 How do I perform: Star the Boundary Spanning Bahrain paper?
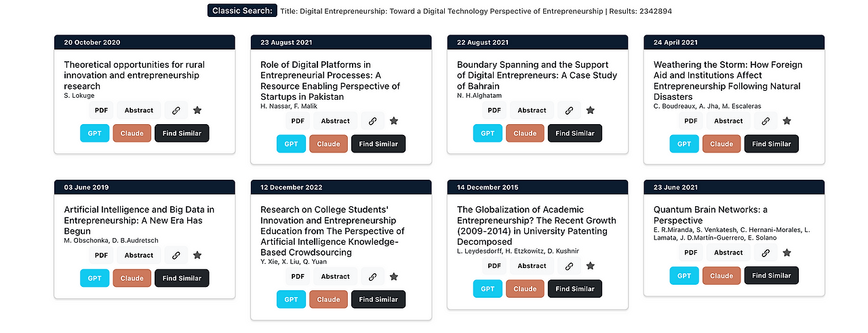591,111
